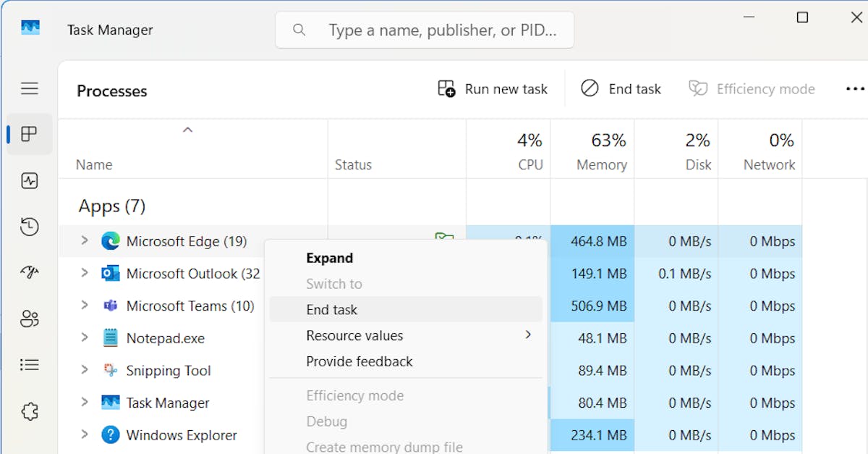Click End task toolbar button
The image size is (868, 454).
(621, 89)
